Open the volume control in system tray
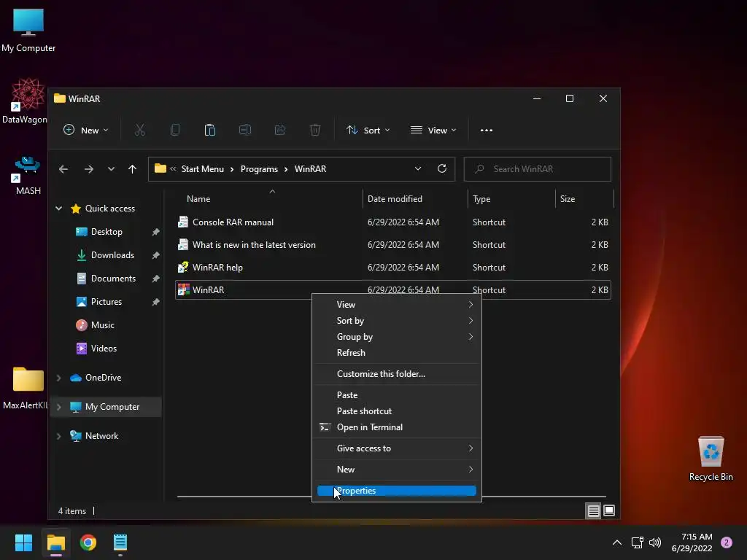Image resolution: width=747 pixels, height=560 pixels. pyautogui.click(x=655, y=542)
